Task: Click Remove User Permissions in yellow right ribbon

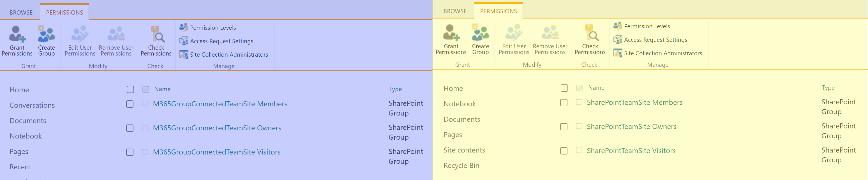Action: [x=550, y=39]
